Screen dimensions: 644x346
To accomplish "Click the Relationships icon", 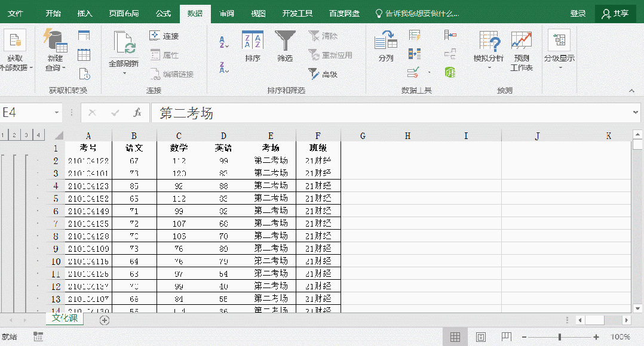I will [x=450, y=54].
